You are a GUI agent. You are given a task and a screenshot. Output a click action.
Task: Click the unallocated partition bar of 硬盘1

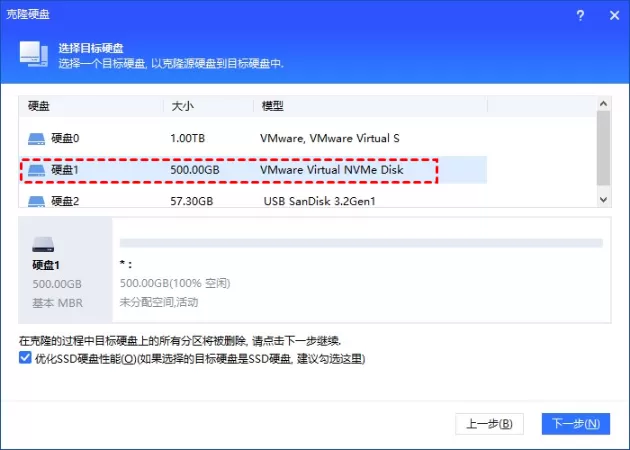(361, 243)
